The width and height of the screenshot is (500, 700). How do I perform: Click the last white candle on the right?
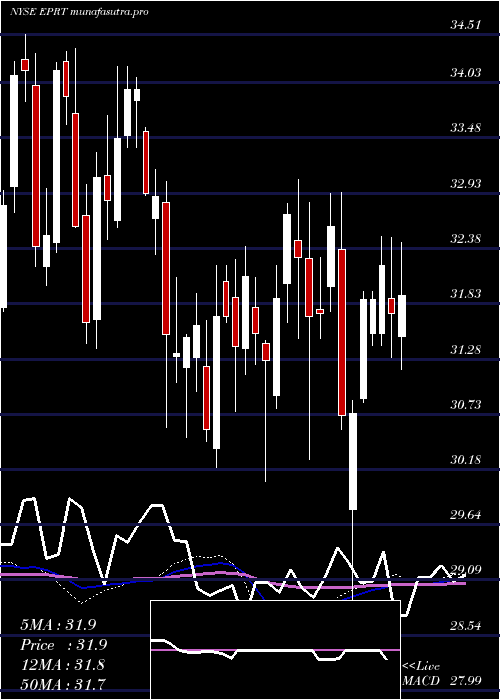coord(402,316)
